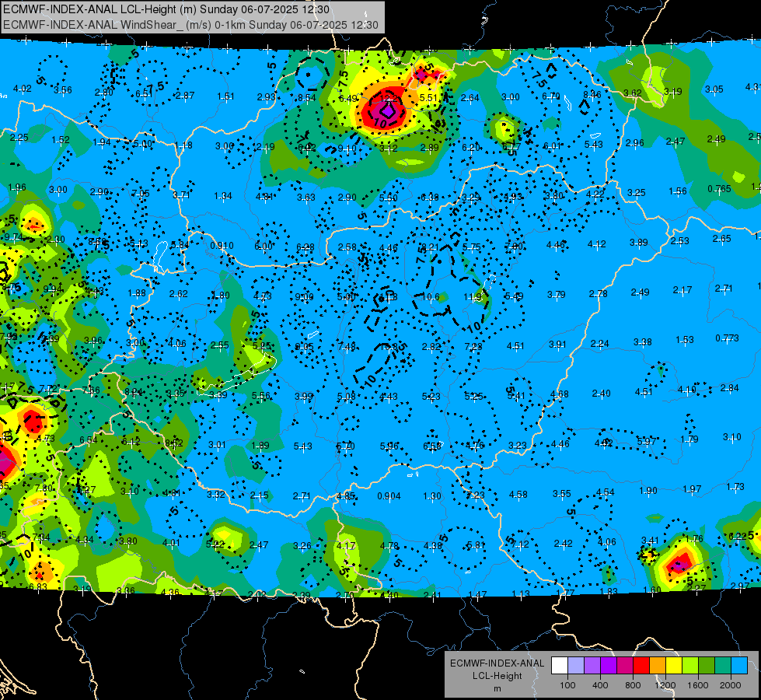The image size is (761, 700).
Task: Click the white swatch in the legend
Action: pos(560,665)
